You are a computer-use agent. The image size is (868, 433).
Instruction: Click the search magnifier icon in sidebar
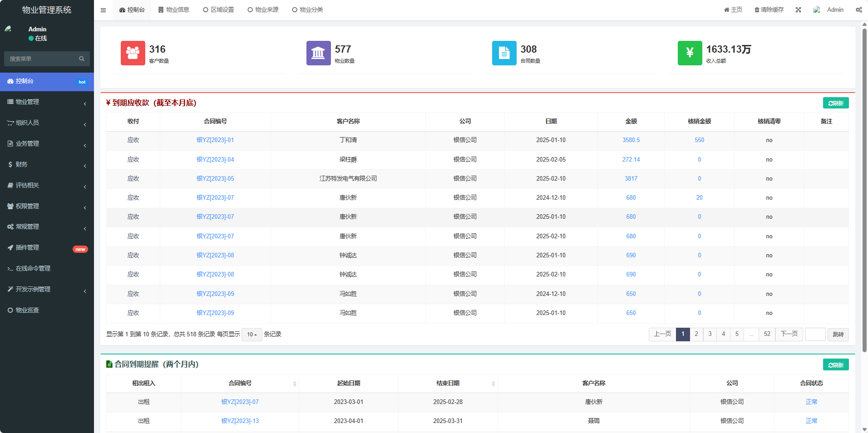[x=82, y=59]
